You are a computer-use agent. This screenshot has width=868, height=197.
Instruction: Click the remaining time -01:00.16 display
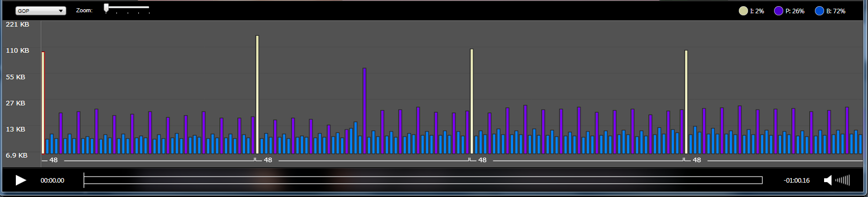pyautogui.click(x=797, y=181)
